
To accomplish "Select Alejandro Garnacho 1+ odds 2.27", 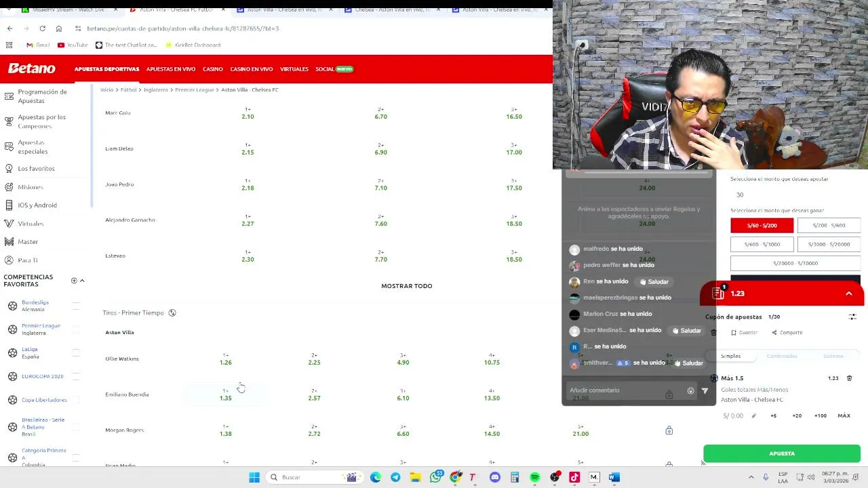I will coord(248,220).
